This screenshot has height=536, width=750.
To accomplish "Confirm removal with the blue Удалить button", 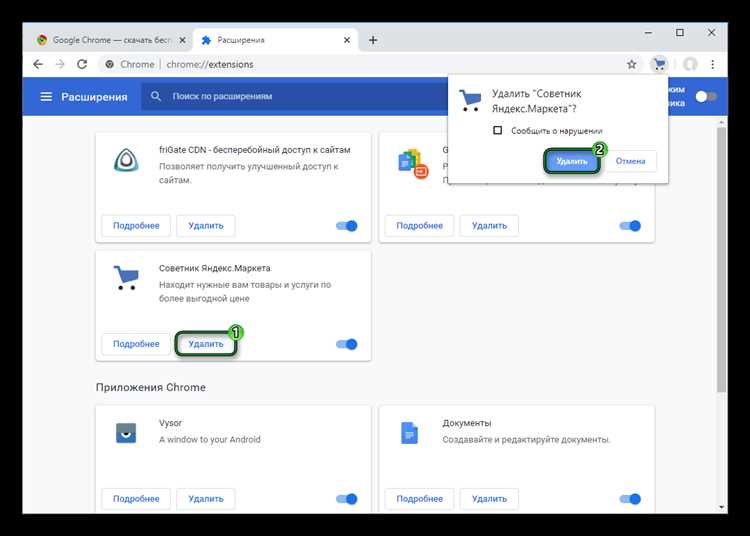I will coord(572,161).
